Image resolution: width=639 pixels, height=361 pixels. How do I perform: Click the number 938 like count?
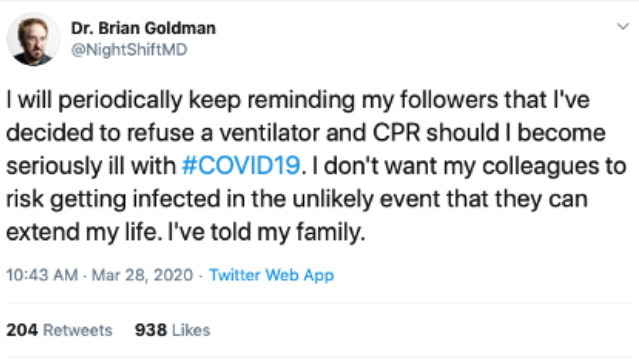151,330
